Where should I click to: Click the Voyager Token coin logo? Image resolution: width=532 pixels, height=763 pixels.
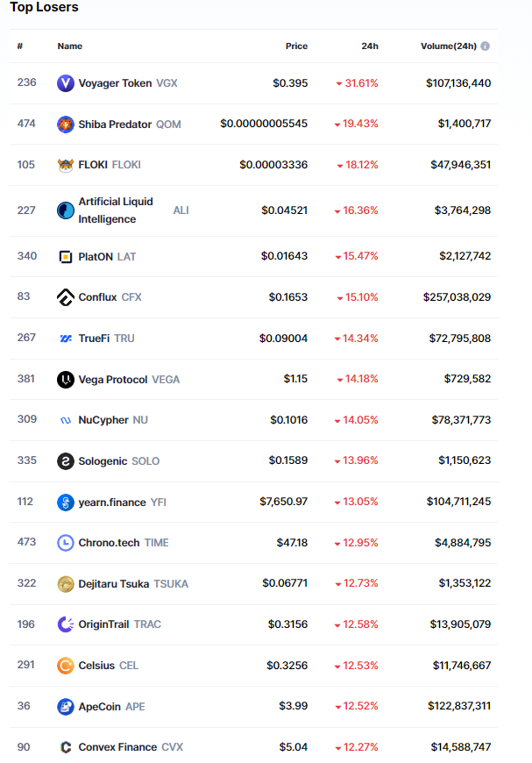click(x=66, y=83)
